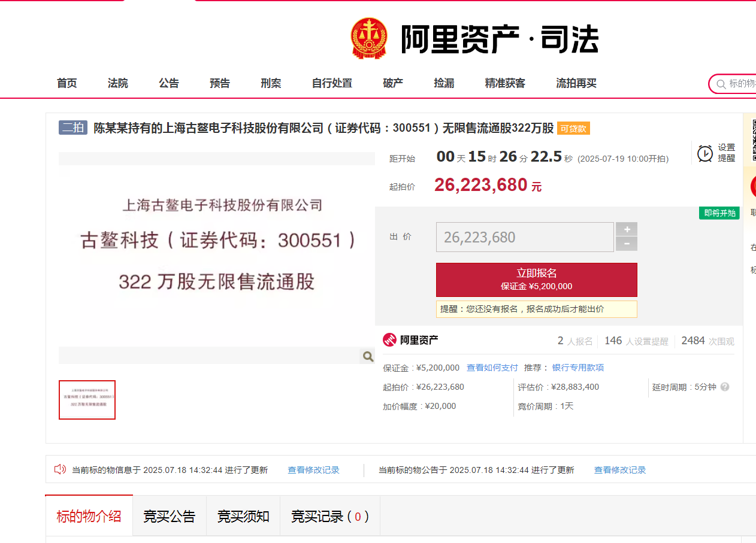Select the item thumbnail with red border
756x543 pixels.
click(87, 400)
